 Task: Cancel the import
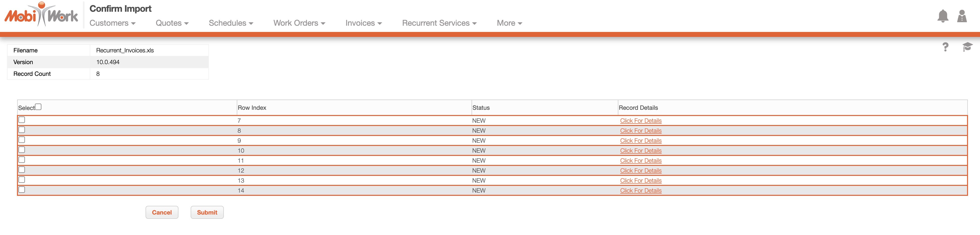pyautogui.click(x=162, y=213)
